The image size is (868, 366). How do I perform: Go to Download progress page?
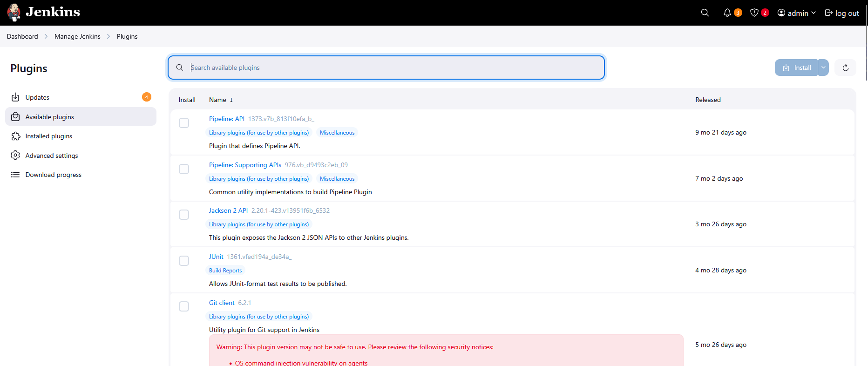click(x=53, y=175)
